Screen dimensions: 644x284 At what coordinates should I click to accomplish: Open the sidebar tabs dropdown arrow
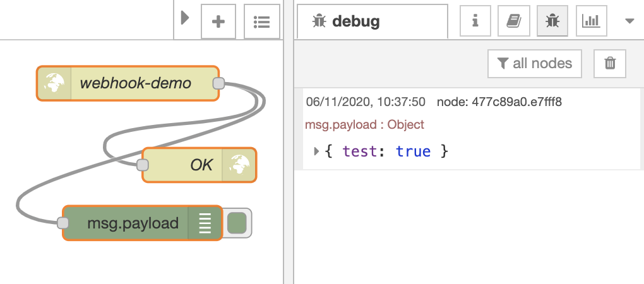pyautogui.click(x=629, y=21)
